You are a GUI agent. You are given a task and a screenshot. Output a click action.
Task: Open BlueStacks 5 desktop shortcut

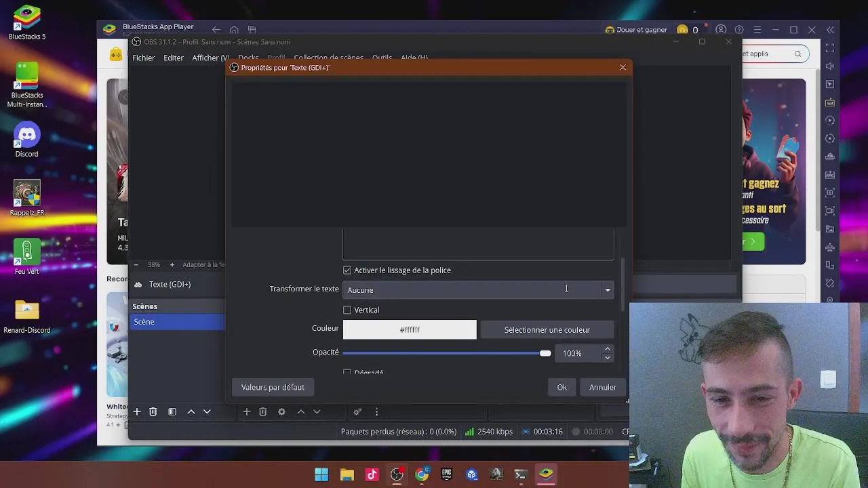[x=27, y=22]
